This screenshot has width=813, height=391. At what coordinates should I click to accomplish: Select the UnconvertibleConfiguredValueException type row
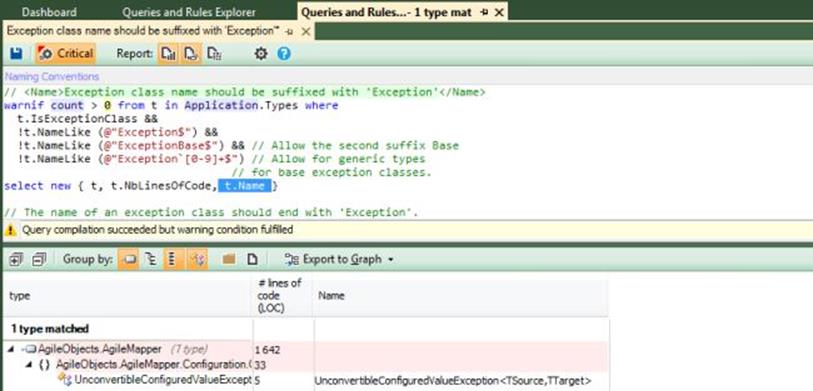[x=305, y=380]
